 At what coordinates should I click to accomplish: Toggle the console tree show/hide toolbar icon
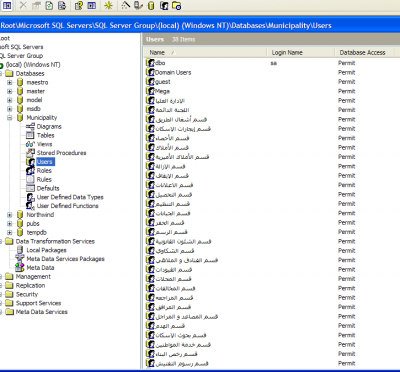[x=7, y=5]
